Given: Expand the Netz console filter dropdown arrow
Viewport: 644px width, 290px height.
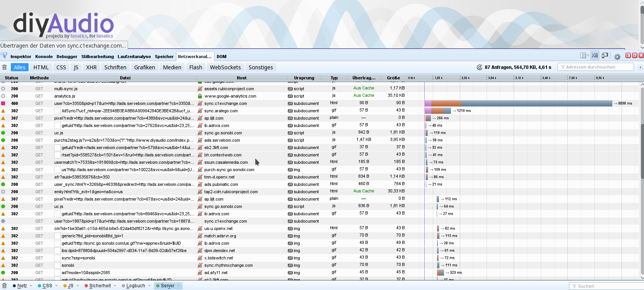Looking at the screenshot, I should pyautogui.click(x=31, y=286).
